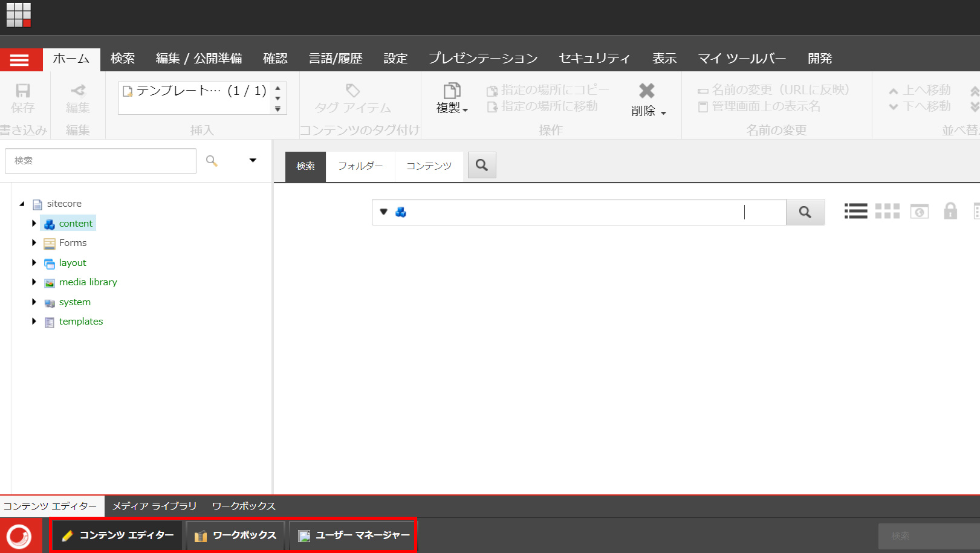Open the search filter dropdown arrow
Viewport: 980px width, 553px height.
tap(383, 212)
